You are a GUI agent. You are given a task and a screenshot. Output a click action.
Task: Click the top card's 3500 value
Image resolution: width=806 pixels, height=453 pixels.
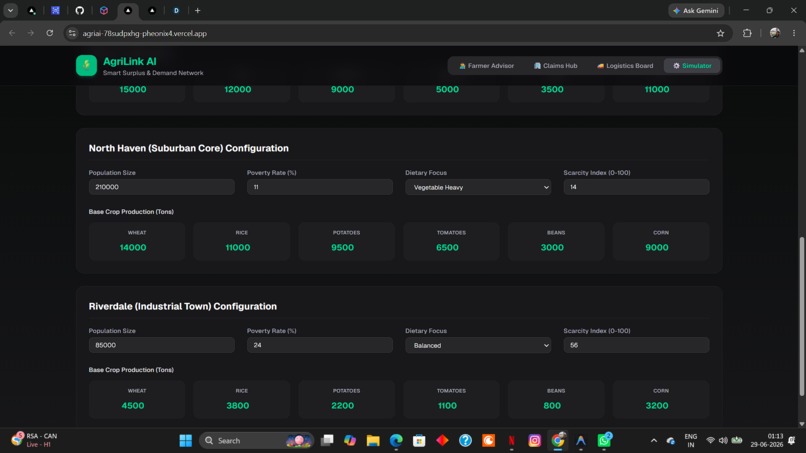point(552,89)
